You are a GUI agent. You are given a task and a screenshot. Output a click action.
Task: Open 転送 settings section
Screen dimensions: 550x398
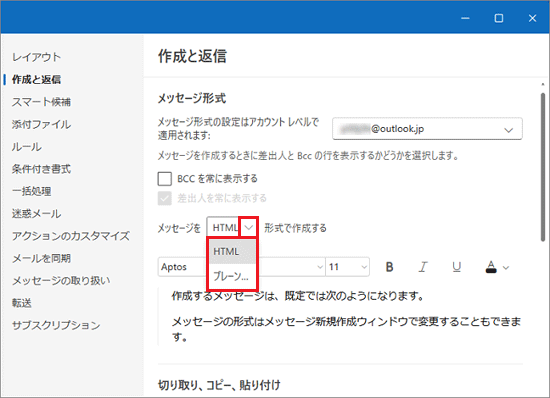pos(22,303)
